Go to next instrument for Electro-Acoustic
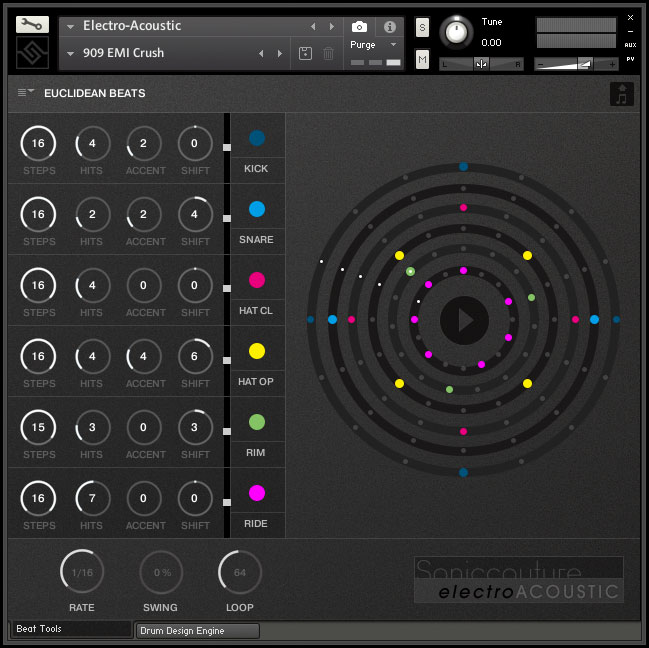 click(332, 26)
